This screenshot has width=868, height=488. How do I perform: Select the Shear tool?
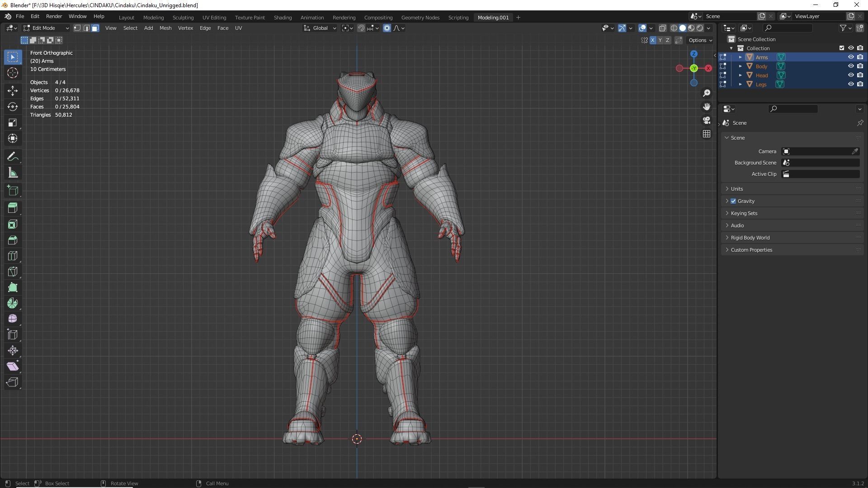(x=13, y=366)
